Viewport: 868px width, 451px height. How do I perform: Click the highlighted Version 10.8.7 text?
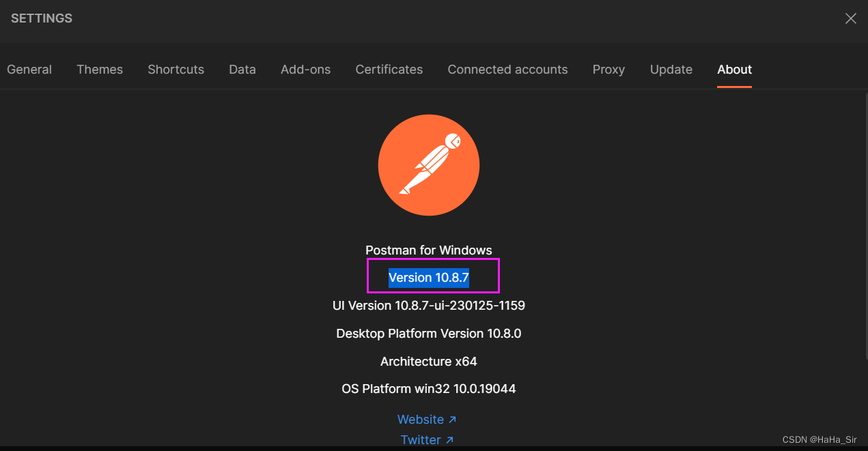429,278
